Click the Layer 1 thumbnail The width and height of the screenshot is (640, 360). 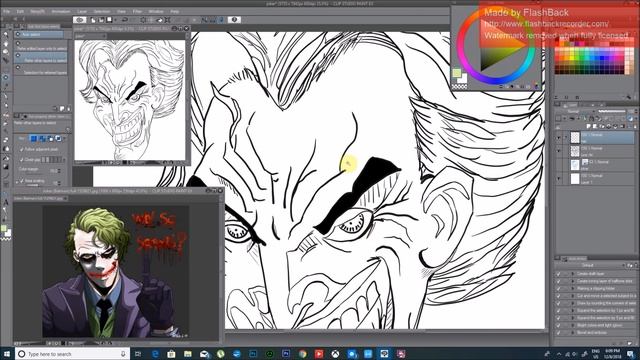click(x=575, y=178)
